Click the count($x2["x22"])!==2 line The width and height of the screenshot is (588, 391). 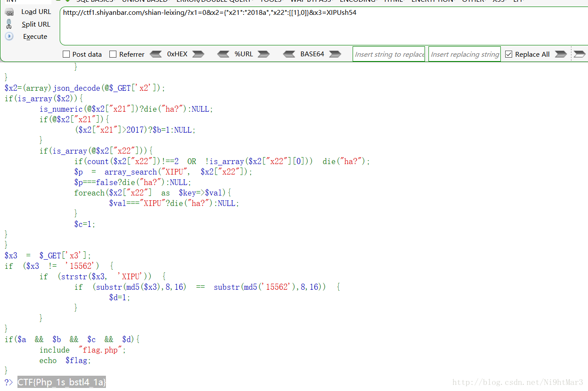[x=222, y=161]
